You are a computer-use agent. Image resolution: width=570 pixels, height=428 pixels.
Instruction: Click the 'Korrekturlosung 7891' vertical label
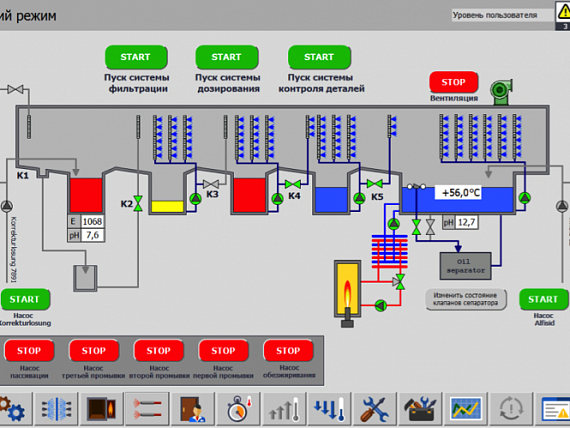(13, 249)
